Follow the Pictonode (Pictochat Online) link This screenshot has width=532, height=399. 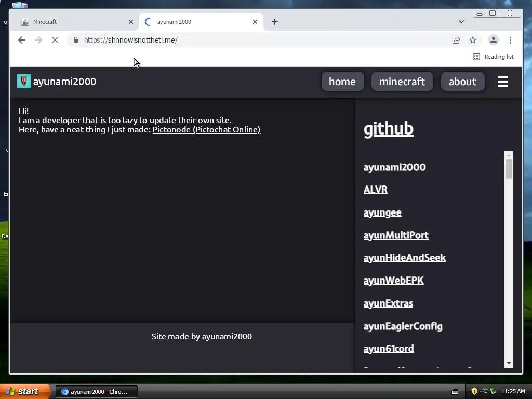[x=206, y=129]
